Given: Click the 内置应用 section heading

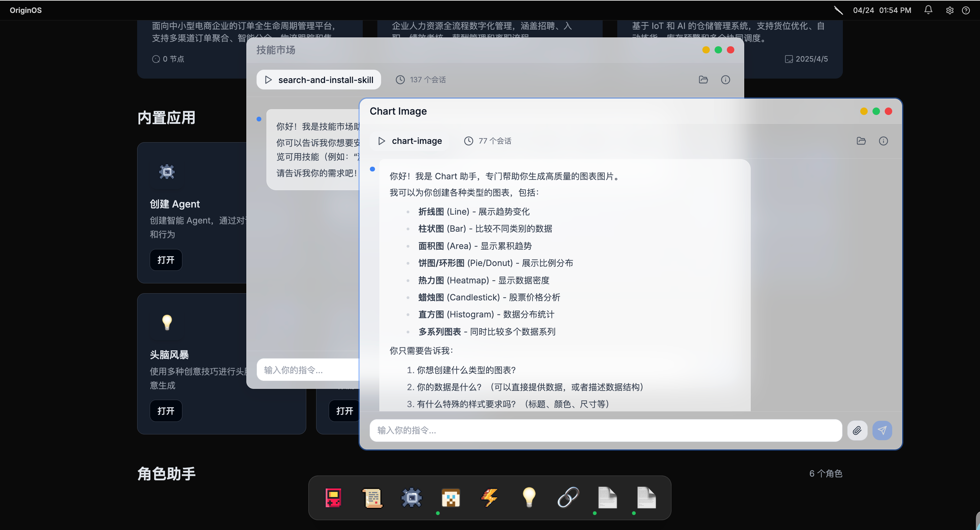Looking at the screenshot, I should [166, 117].
